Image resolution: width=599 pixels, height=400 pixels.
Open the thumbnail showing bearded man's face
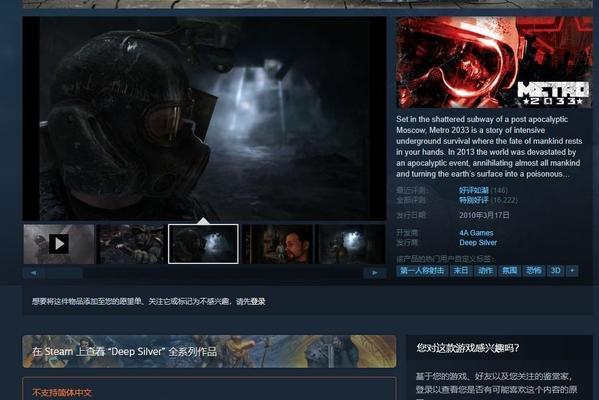point(277,244)
